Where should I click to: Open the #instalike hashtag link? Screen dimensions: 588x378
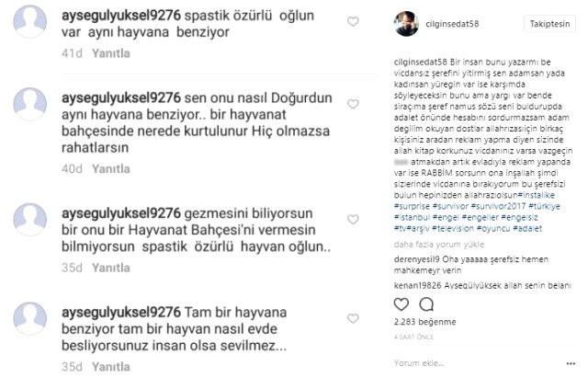click(537, 195)
